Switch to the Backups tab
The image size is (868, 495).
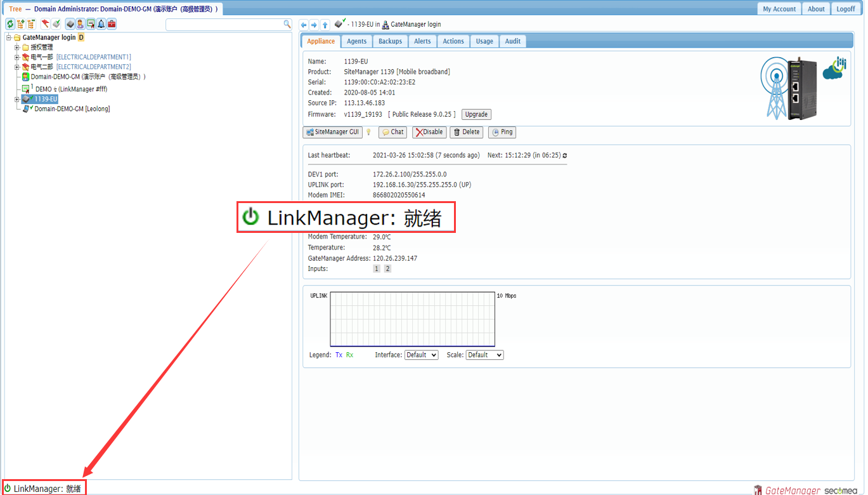click(x=390, y=41)
